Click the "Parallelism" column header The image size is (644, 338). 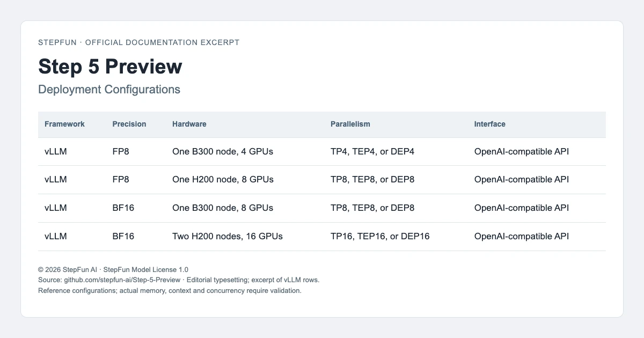click(x=350, y=124)
